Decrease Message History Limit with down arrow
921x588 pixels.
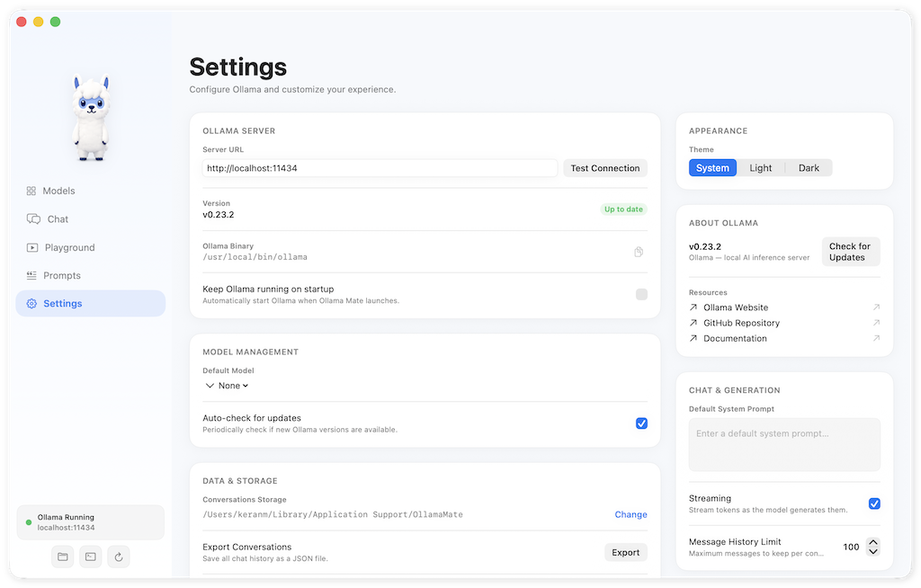point(872,551)
